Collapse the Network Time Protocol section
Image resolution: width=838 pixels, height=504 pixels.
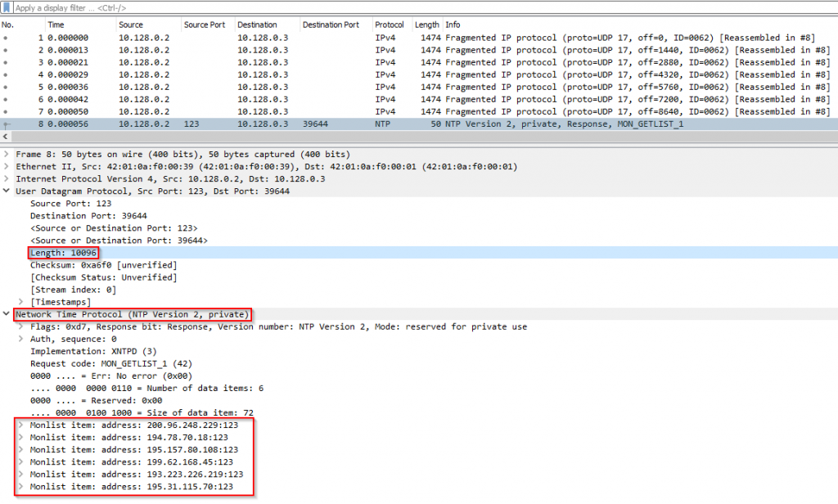point(7,313)
